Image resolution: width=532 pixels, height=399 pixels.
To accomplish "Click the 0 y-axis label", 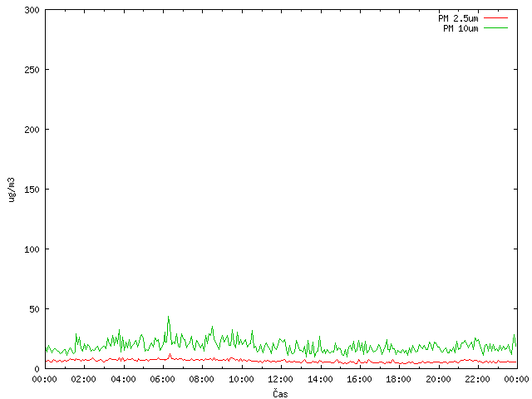I will click(37, 369).
